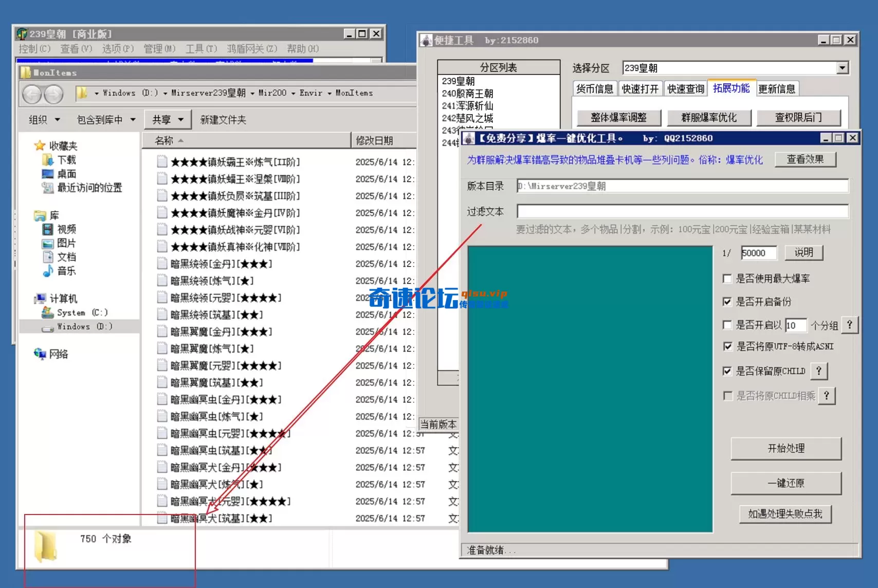This screenshot has width=878, height=588.
Task: Click the 开始处理 button
Action: point(785,448)
